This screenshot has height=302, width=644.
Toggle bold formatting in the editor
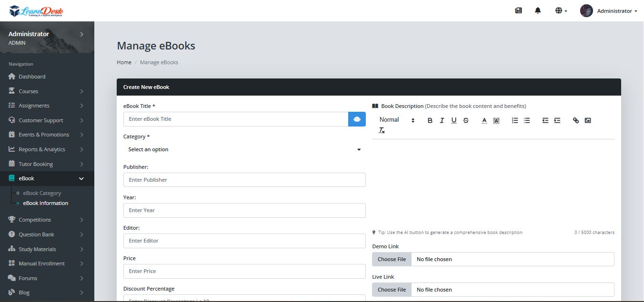click(x=430, y=120)
